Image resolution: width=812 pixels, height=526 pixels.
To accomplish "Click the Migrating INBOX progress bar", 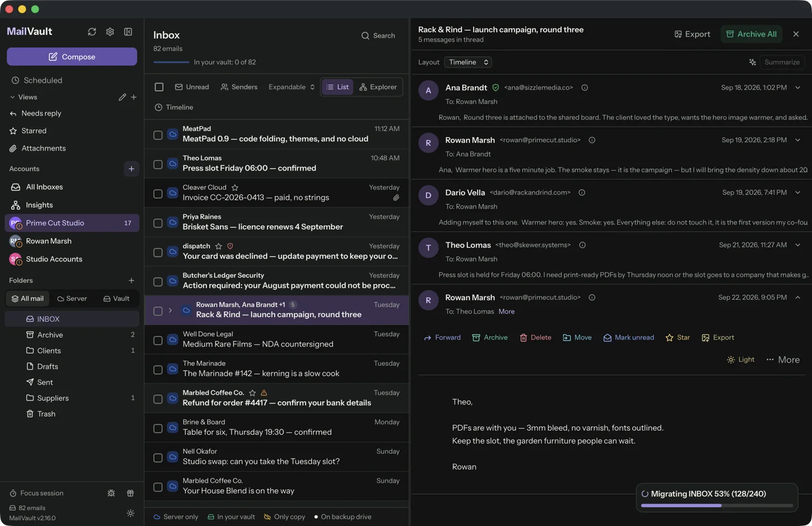I will click(717, 505).
